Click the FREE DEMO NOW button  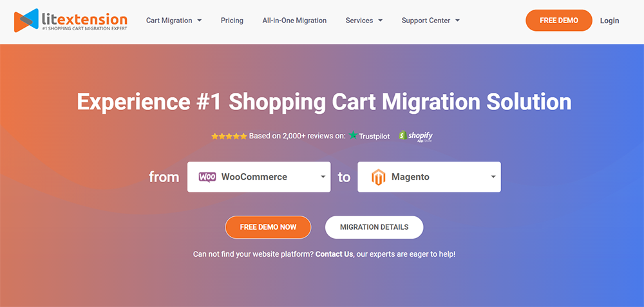[268, 227]
